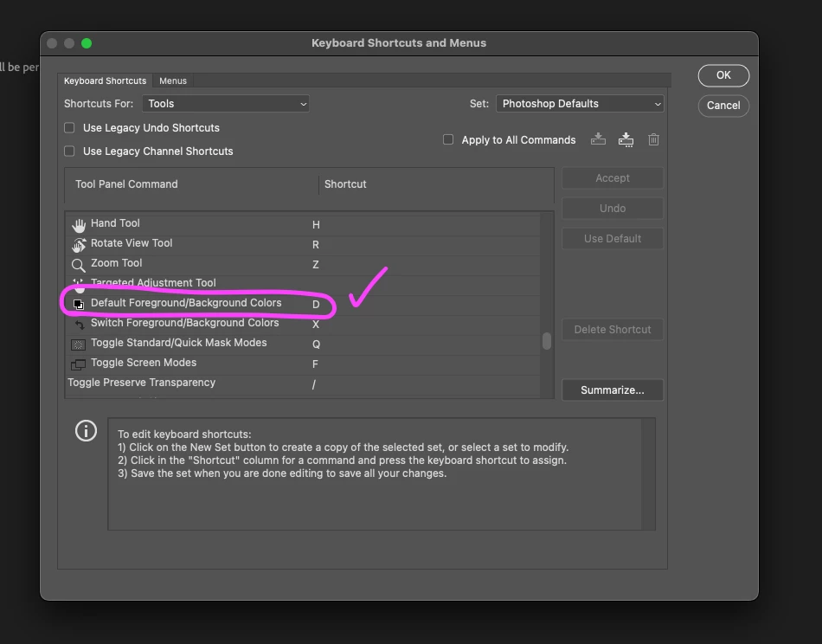Switch to the Menus tab
Image resolution: width=822 pixels, height=644 pixels.
pos(173,80)
